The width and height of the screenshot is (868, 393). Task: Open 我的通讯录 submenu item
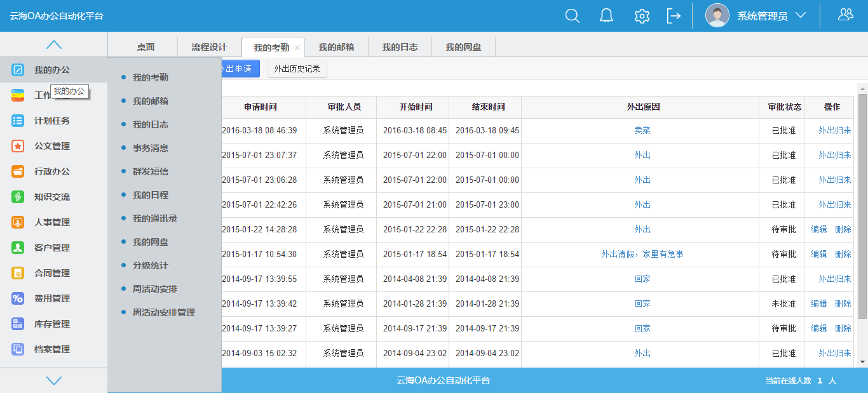coord(155,218)
